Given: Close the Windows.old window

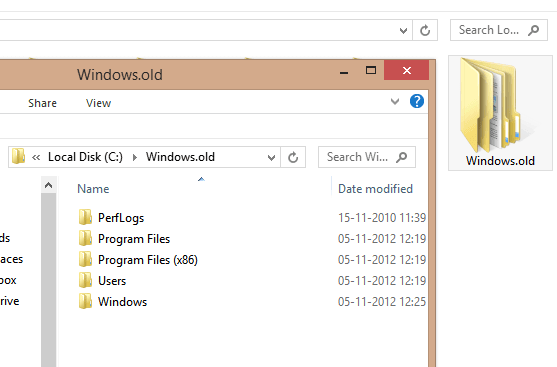Looking at the screenshot, I should click(x=407, y=70).
